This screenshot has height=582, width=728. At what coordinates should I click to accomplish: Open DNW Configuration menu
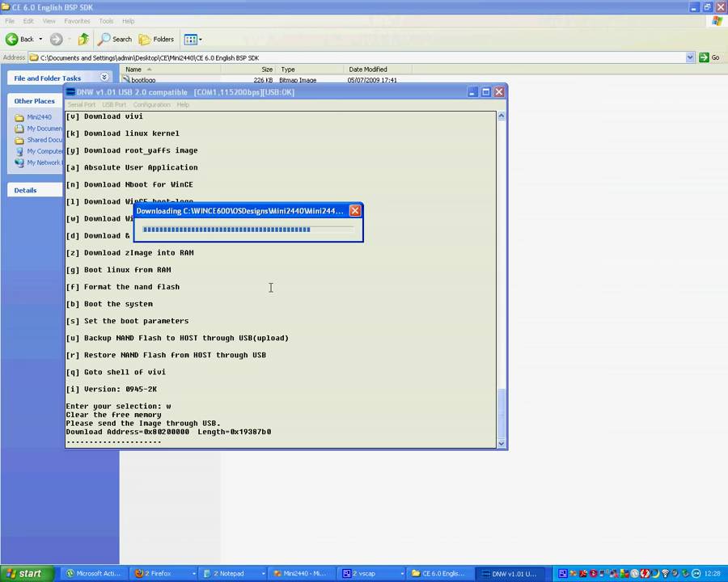(152, 105)
